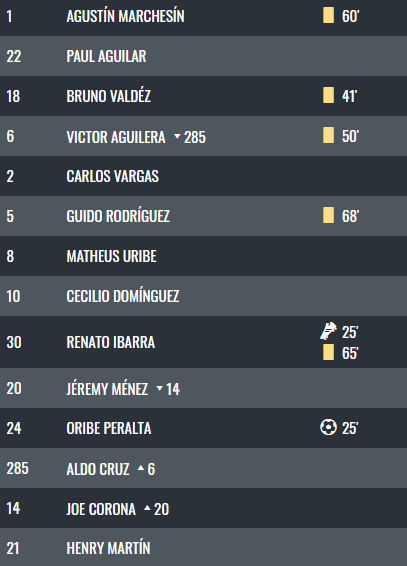Click substitution-off arrow next to Jéremy Ménez
407x566 pixels.
[159, 389]
